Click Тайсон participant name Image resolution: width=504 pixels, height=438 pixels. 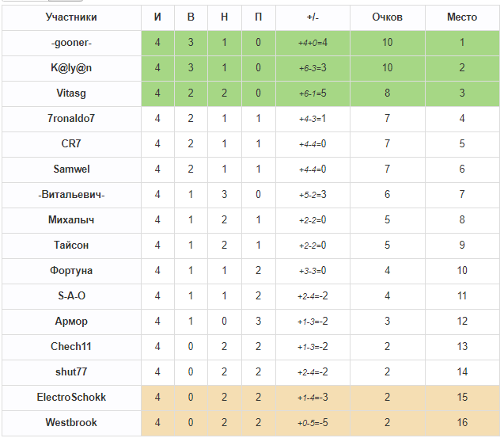click(x=71, y=245)
